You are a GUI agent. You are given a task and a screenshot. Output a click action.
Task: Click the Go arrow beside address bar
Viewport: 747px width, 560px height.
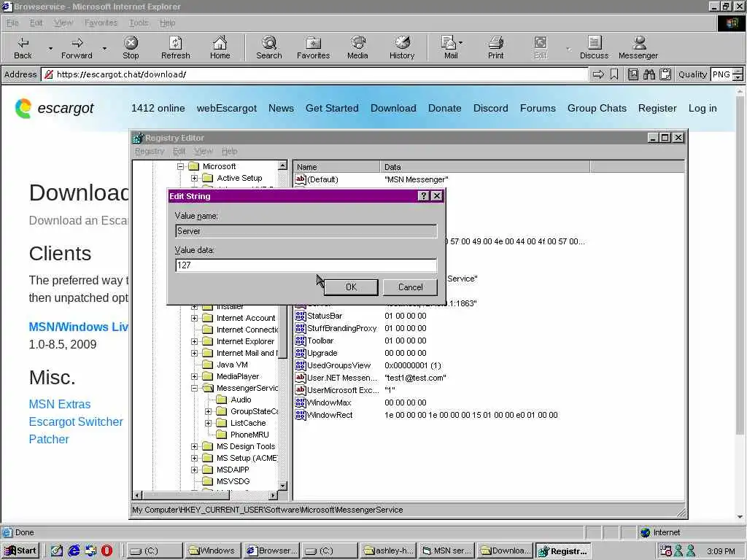(x=598, y=74)
